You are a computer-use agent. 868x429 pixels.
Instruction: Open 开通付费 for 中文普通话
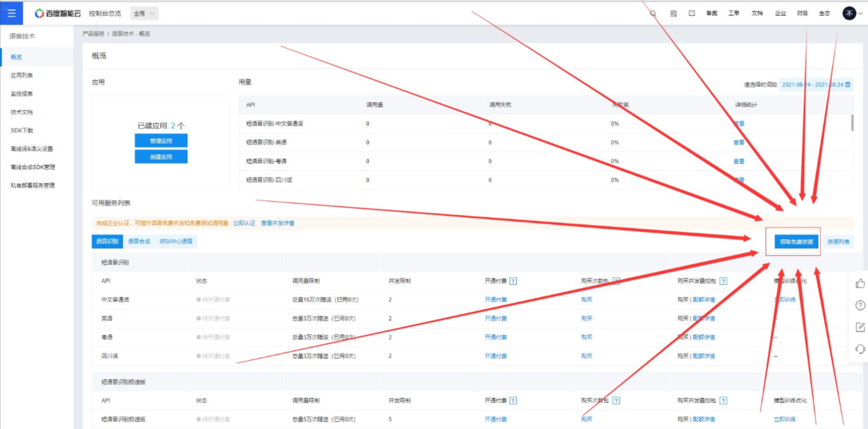click(x=495, y=299)
